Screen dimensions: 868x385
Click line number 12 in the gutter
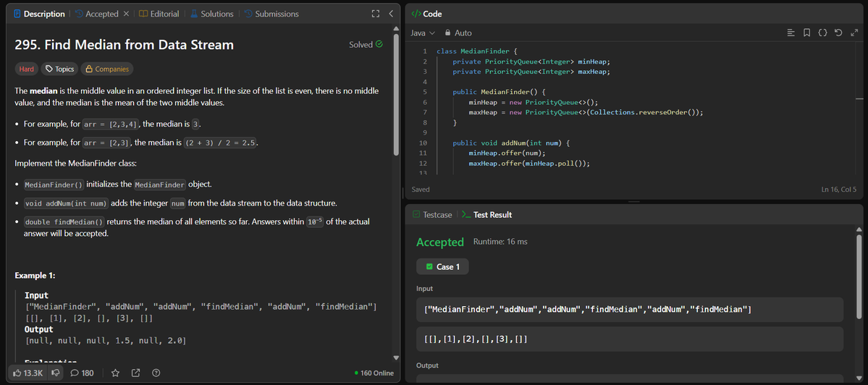(424, 164)
